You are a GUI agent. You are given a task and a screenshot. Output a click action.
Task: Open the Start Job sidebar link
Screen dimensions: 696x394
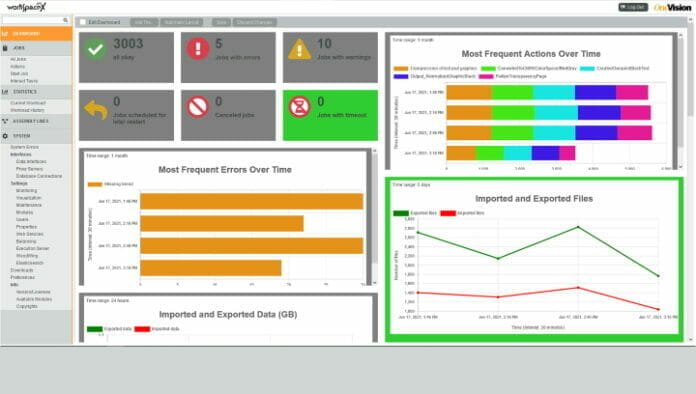tap(19, 74)
